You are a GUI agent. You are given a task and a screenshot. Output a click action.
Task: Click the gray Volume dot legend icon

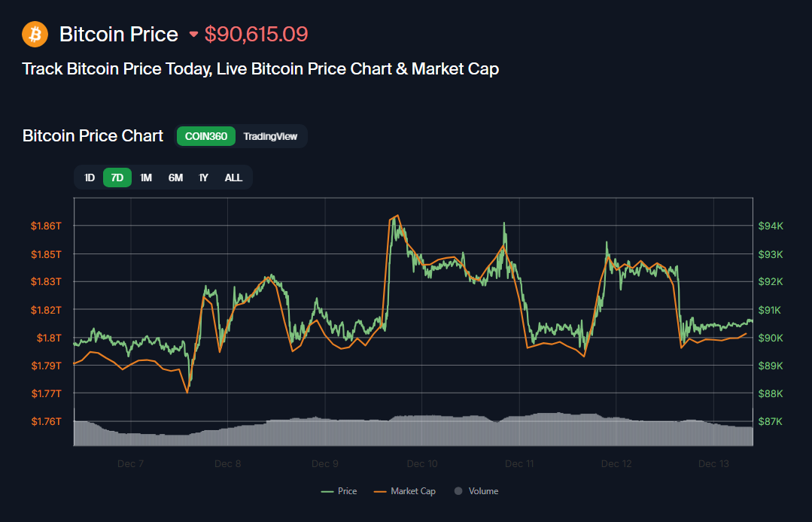pos(457,490)
